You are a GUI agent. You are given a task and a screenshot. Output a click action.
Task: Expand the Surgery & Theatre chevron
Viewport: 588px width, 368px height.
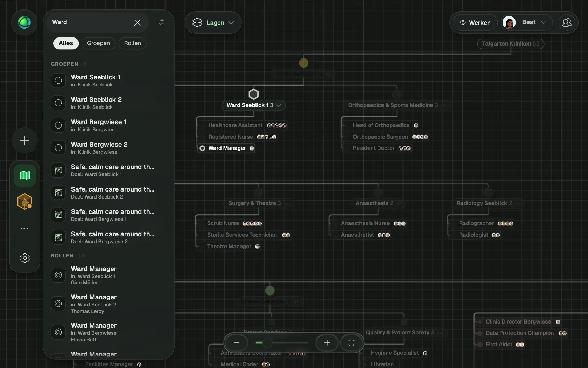(x=286, y=203)
